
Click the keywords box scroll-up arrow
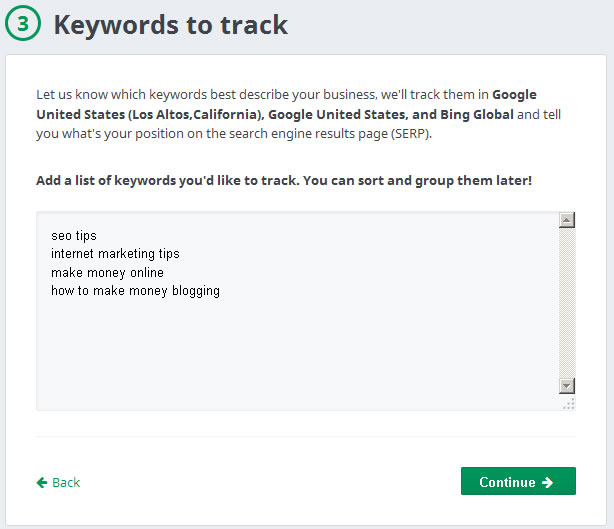(567, 220)
